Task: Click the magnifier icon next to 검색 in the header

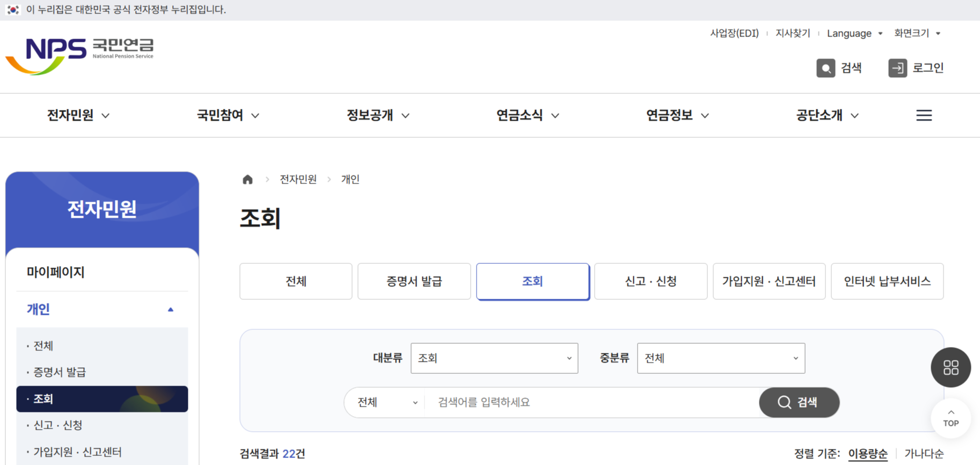Action: coord(825,68)
